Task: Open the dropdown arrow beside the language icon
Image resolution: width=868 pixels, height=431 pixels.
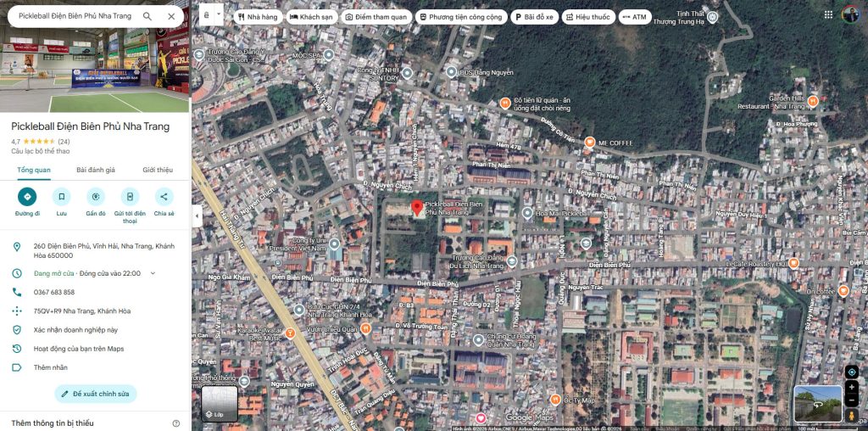Action: tap(220, 14)
